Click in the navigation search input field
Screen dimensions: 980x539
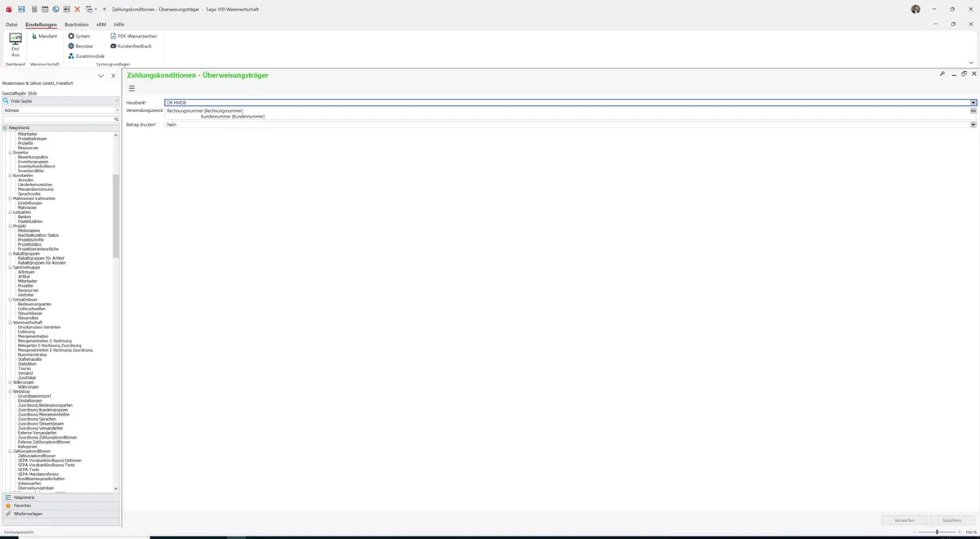58,119
